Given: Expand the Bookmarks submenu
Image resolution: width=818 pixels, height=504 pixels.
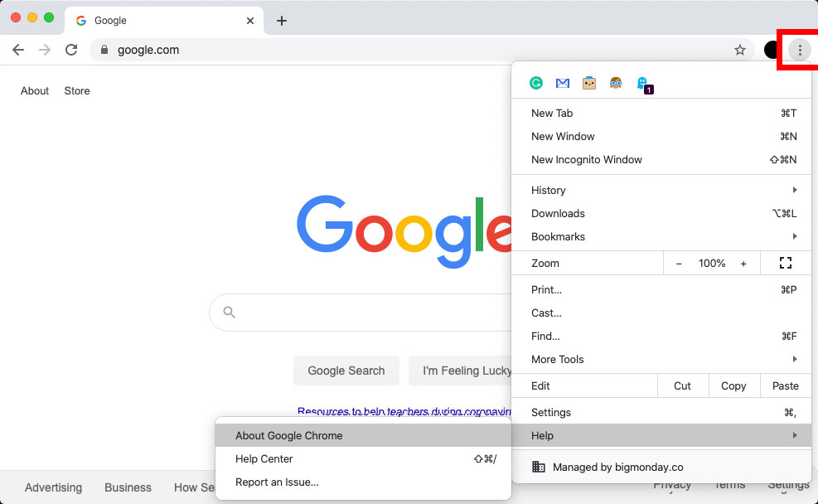Looking at the screenshot, I should [558, 236].
